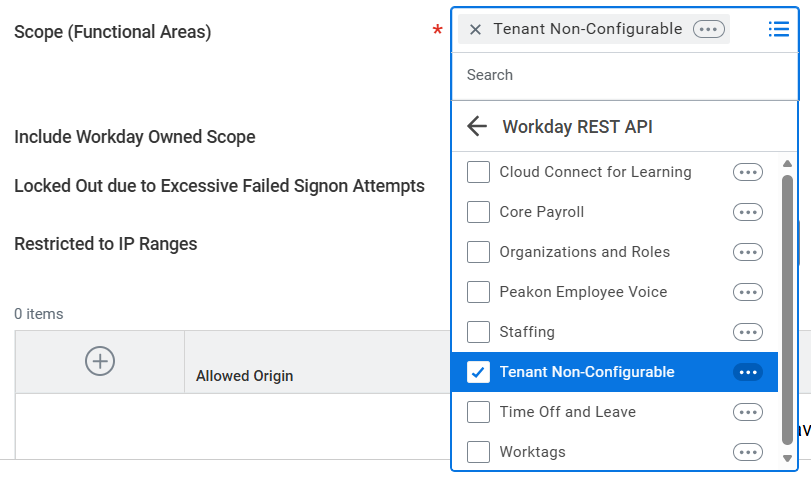Open related actions for Core Payroll

[x=747, y=212]
